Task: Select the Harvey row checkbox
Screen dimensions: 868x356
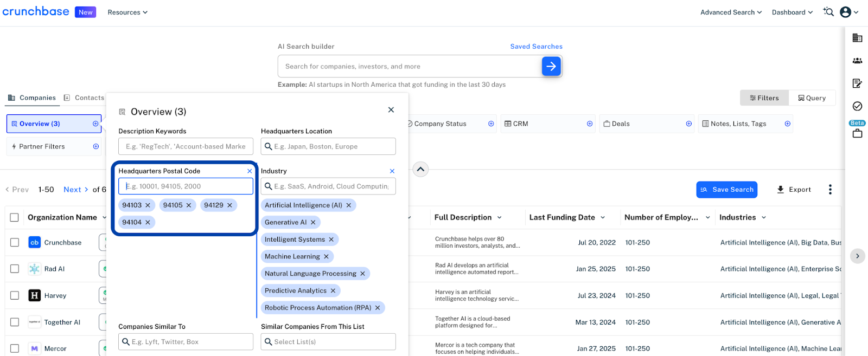Action: coord(15,295)
